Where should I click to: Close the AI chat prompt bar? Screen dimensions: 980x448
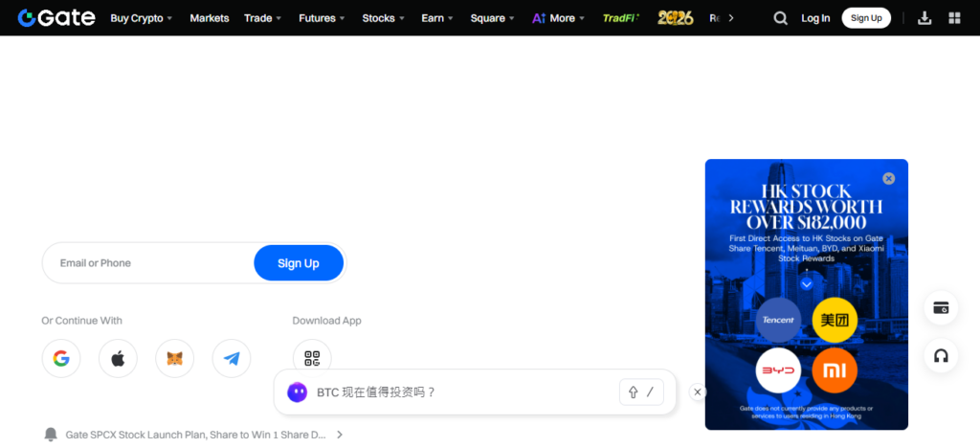[698, 392]
